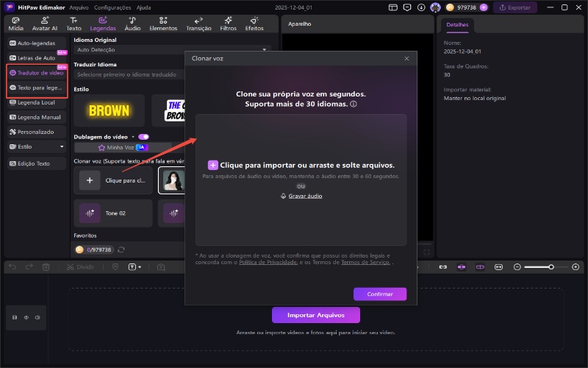Click the layout switch icon
Screen dimensions: 588x368
[x=393, y=7]
